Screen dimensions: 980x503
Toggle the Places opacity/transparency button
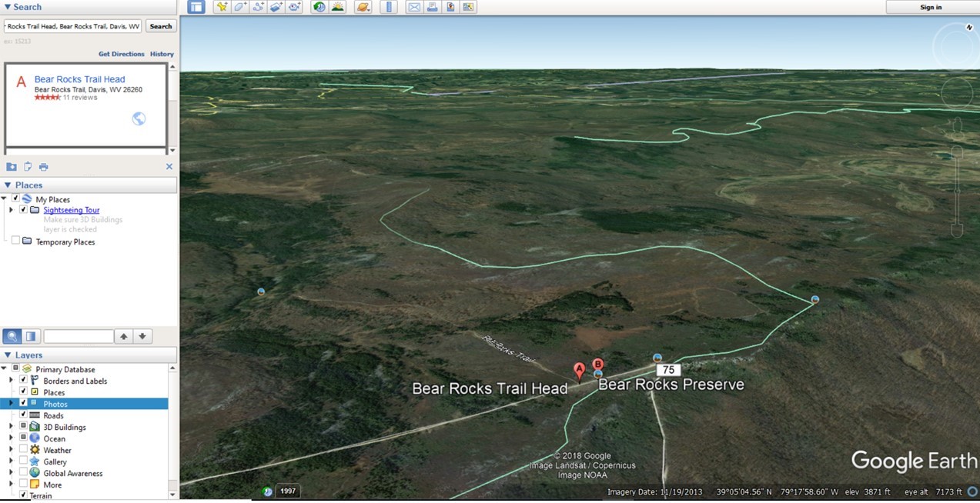(31, 336)
